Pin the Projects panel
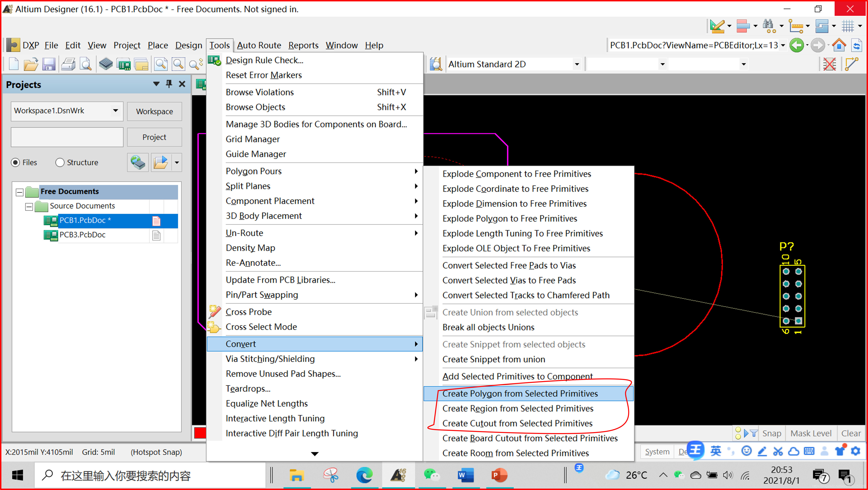The image size is (868, 490). tap(169, 84)
